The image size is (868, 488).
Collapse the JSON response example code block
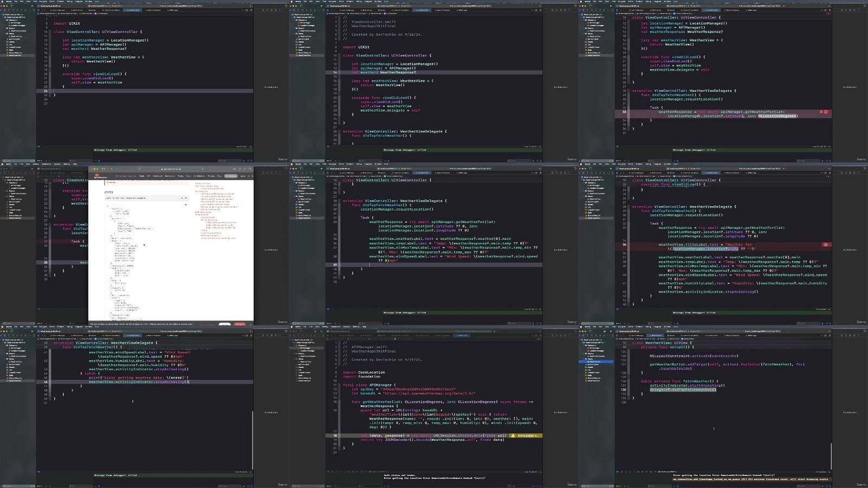(x=181, y=198)
